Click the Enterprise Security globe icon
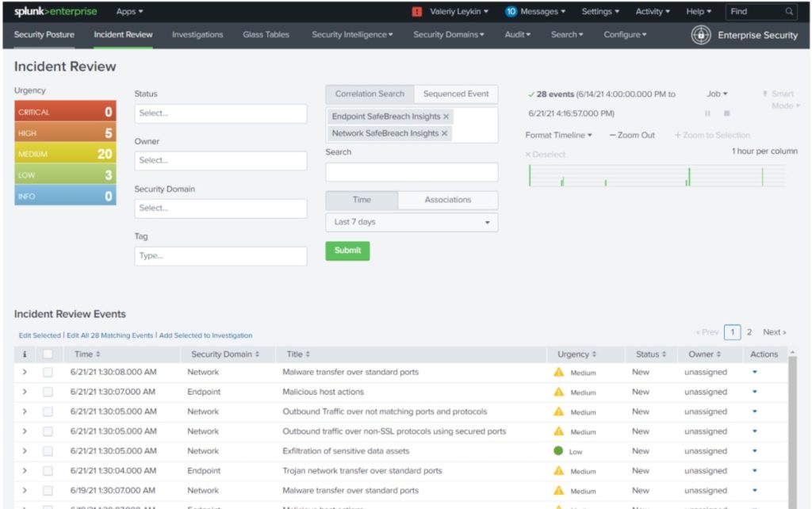 [701, 35]
